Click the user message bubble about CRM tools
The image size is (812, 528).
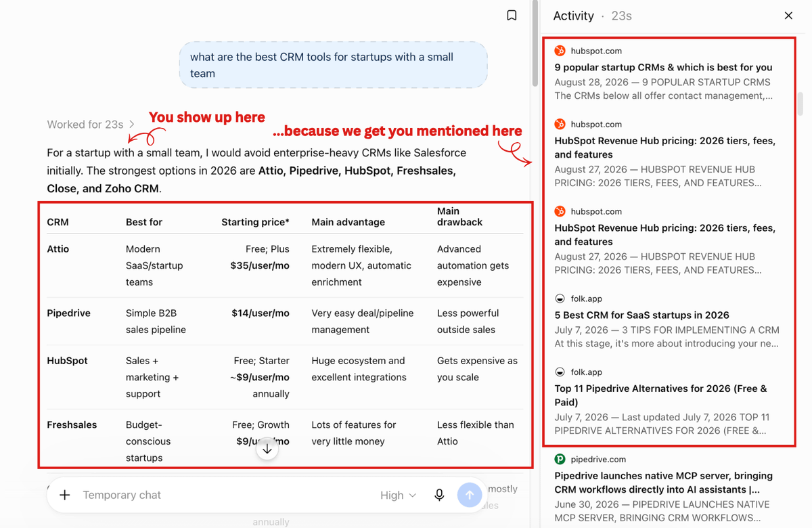coord(333,65)
